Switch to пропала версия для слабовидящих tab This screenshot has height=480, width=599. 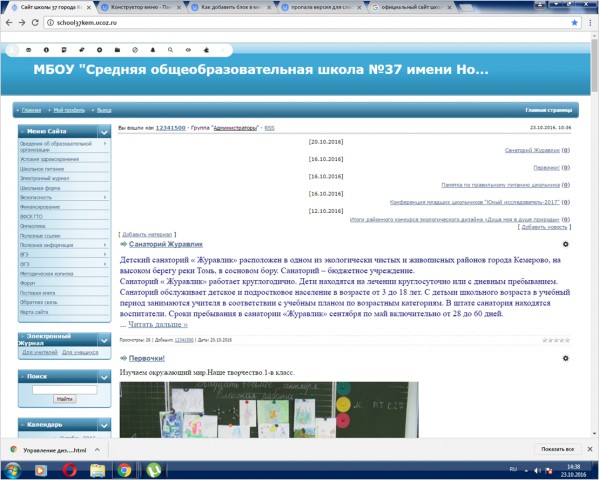click(322, 7)
